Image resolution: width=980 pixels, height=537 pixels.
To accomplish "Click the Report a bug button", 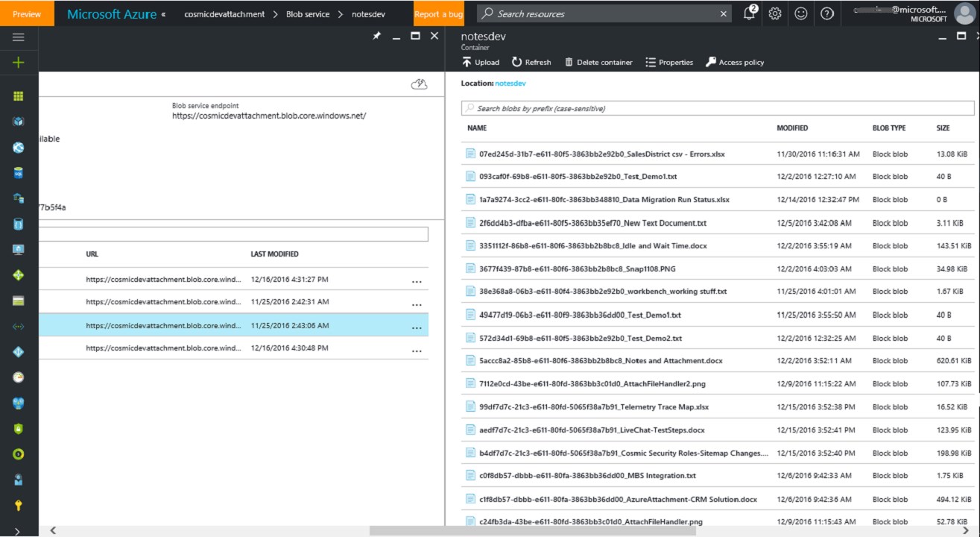I will tap(437, 13).
